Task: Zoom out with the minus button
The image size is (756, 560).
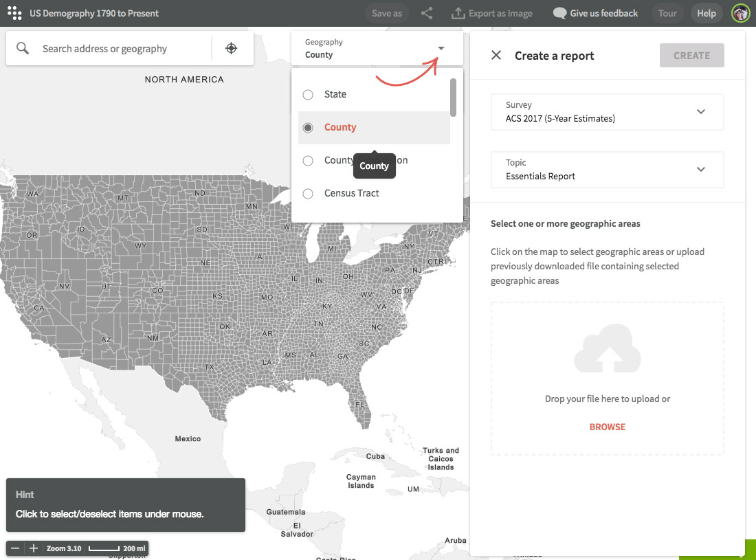Action: pos(15,548)
